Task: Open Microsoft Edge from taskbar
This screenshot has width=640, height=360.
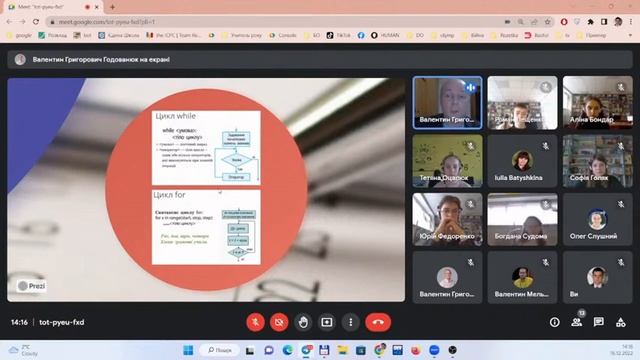Action: pyautogui.click(x=288, y=350)
